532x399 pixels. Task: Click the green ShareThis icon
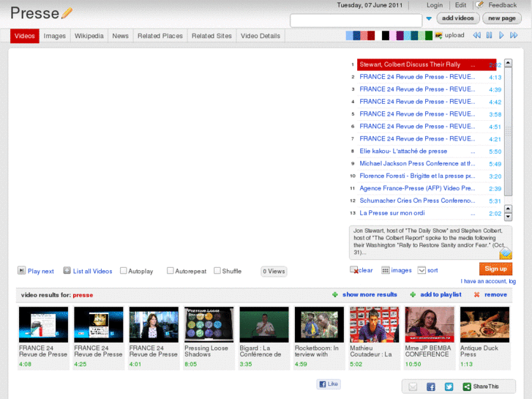click(467, 387)
